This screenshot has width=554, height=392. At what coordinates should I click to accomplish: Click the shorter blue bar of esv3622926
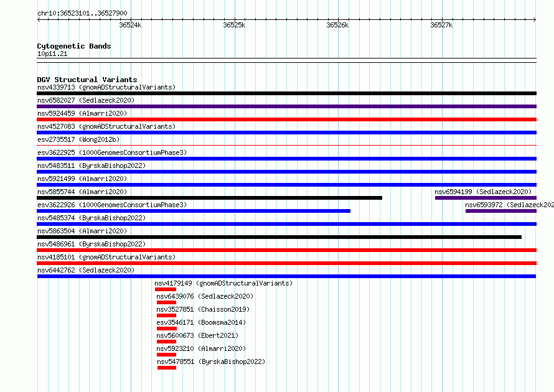point(194,211)
